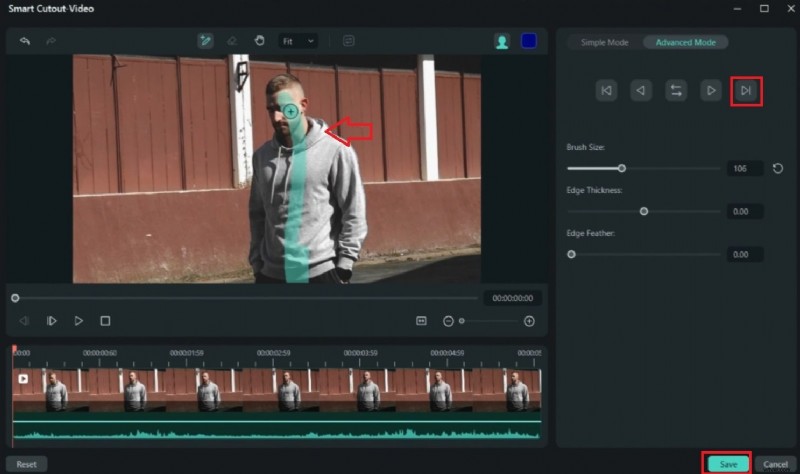800x474 pixels.
Task: Minimize the Smart Cutout Video window
Action: coord(737,9)
